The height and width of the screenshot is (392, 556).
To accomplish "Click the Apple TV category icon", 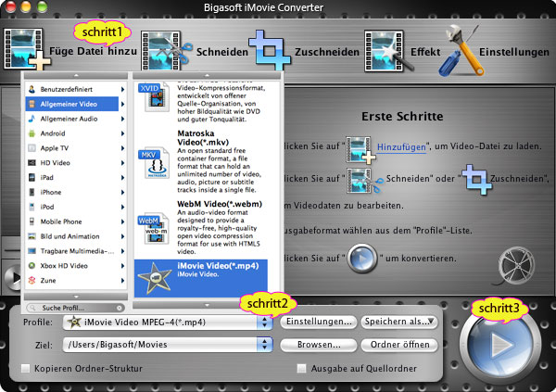I will click(32, 148).
